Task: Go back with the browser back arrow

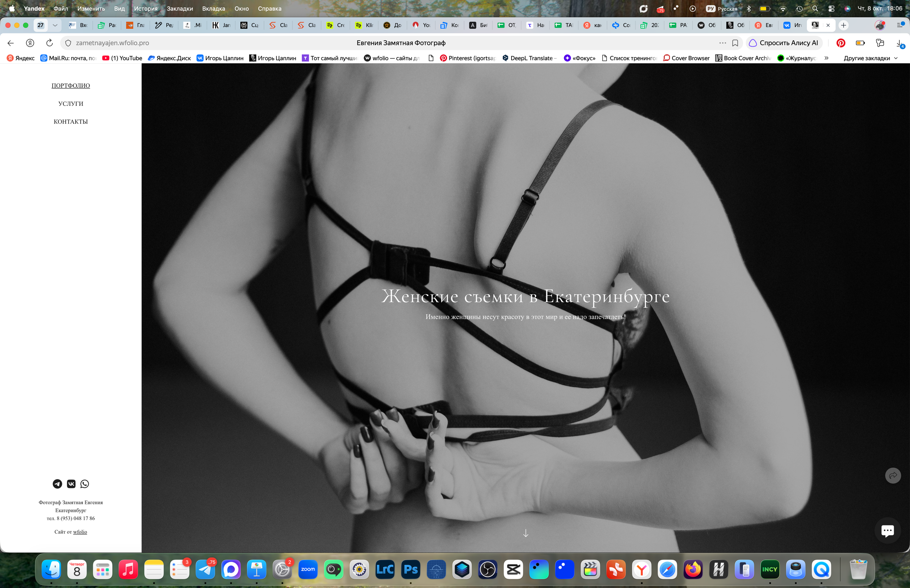Action: 11,43
